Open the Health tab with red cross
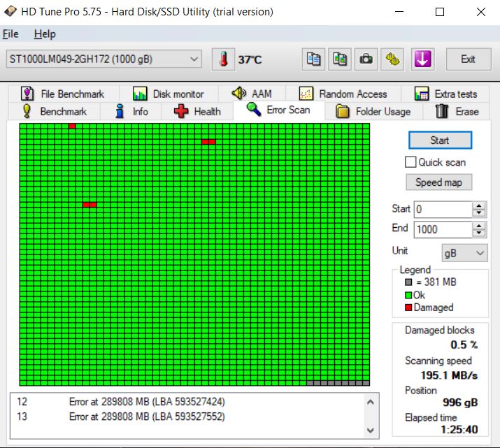The height and width of the screenshot is (448, 500). pos(198,111)
